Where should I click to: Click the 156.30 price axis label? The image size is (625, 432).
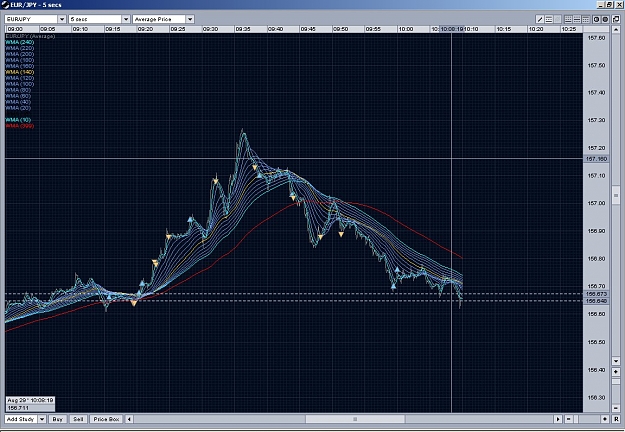596,397
